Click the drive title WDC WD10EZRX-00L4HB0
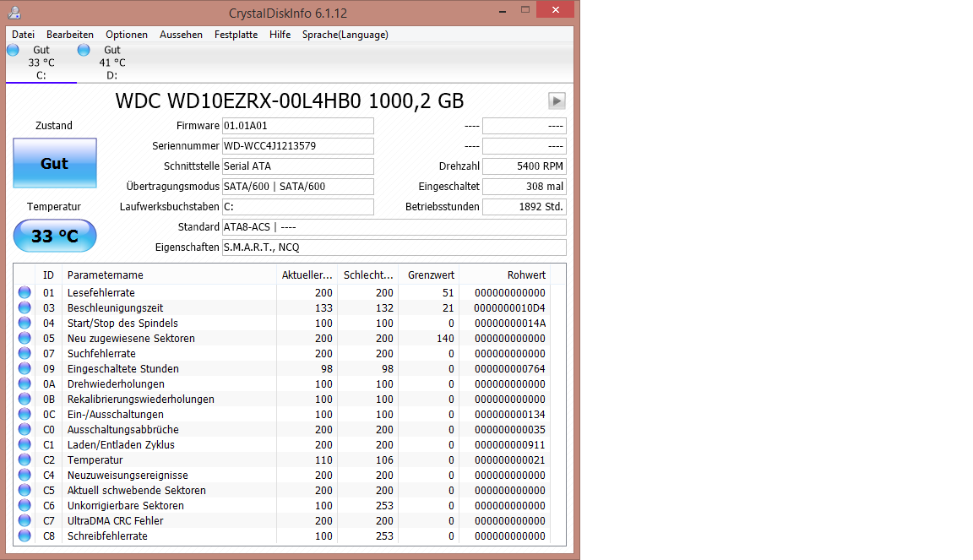Image resolution: width=973 pixels, height=560 pixels. [289, 101]
